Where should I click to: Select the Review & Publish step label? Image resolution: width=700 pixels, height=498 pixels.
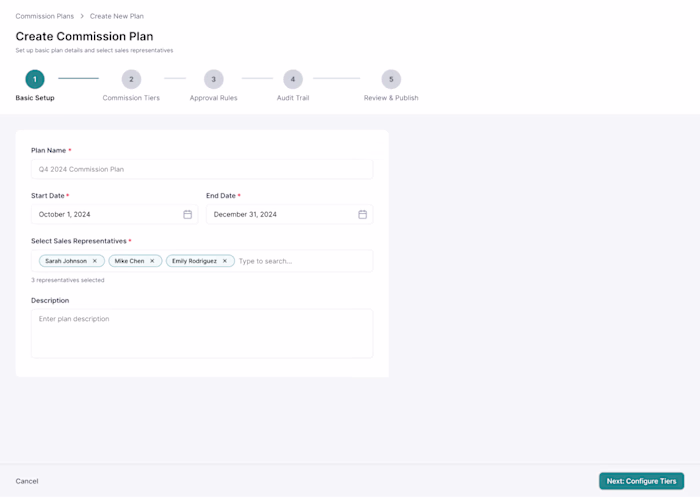(x=391, y=98)
